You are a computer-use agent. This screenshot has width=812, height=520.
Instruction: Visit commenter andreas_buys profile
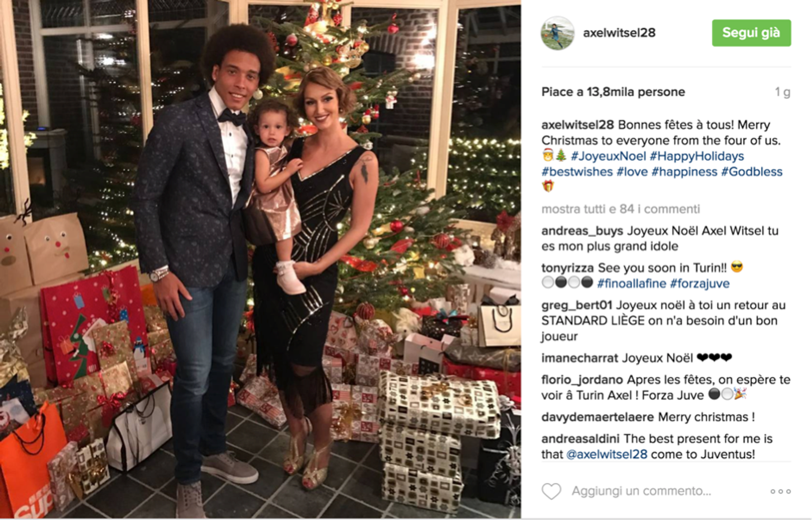point(582,231)
